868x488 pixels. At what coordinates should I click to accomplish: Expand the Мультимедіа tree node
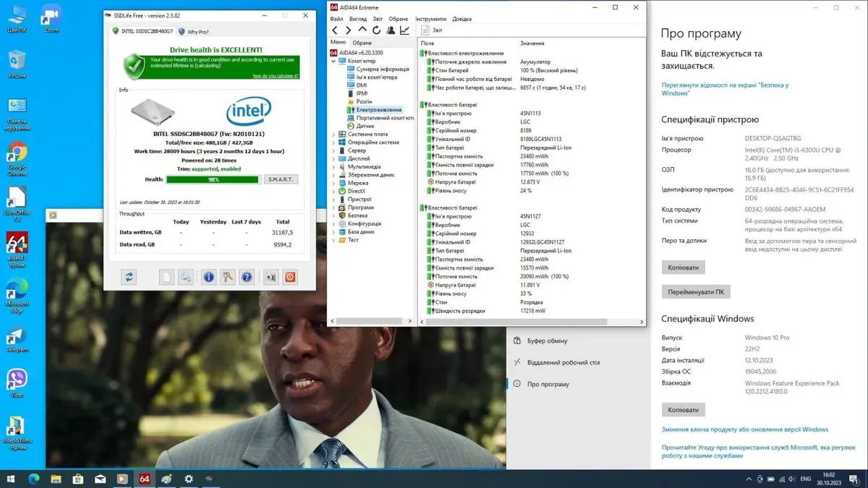point(333,167)
